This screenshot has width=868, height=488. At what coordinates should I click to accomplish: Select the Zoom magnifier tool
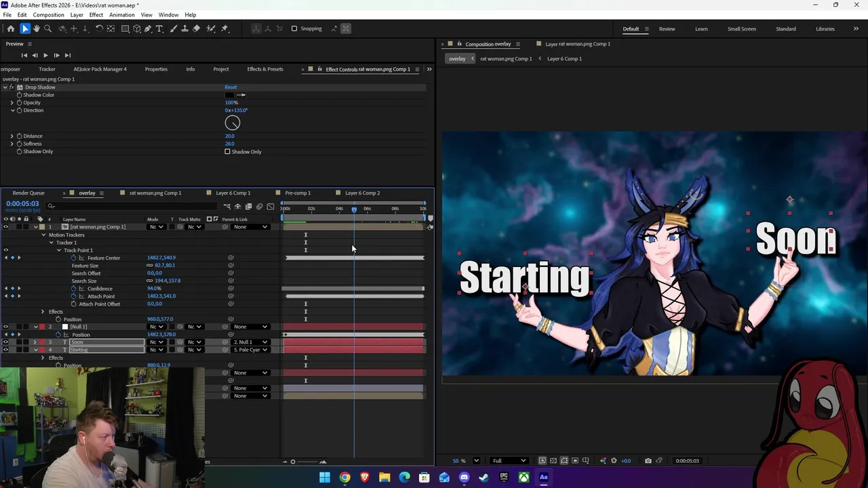pyautogui.click(x=47, y=28)
